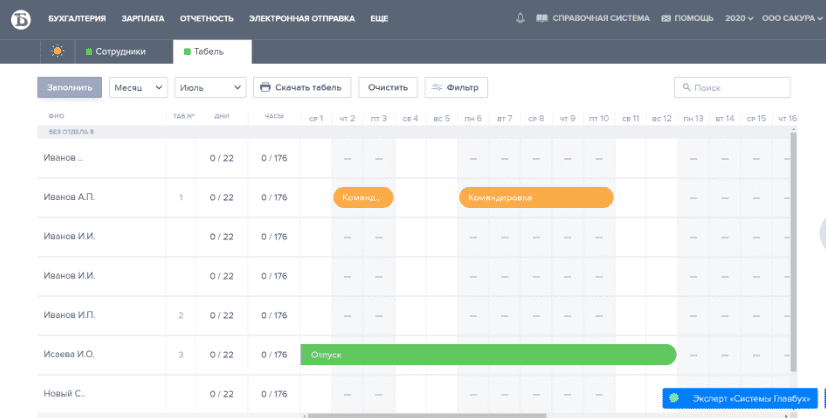
Task: Click the вс 12 day header
Action: coord(662,119)
